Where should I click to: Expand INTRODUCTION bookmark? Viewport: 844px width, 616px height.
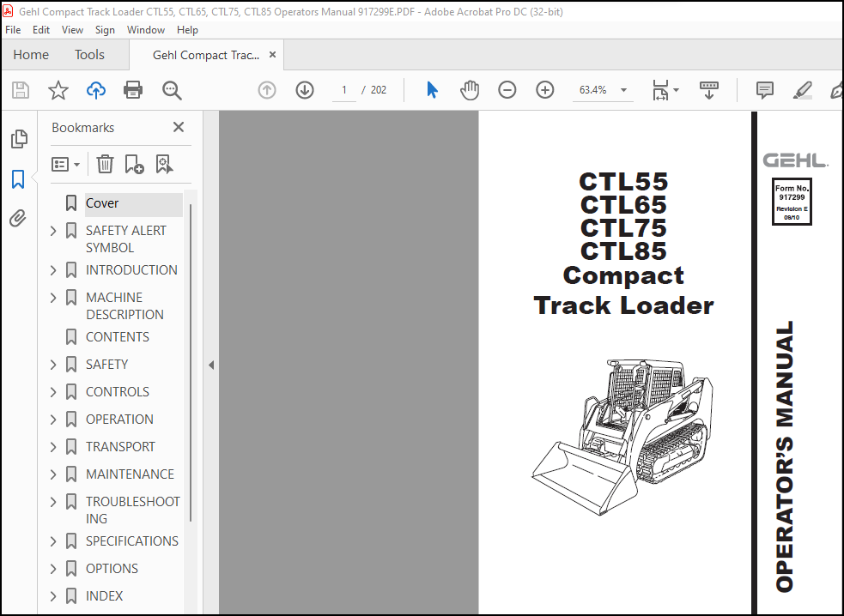click(53, 270)
